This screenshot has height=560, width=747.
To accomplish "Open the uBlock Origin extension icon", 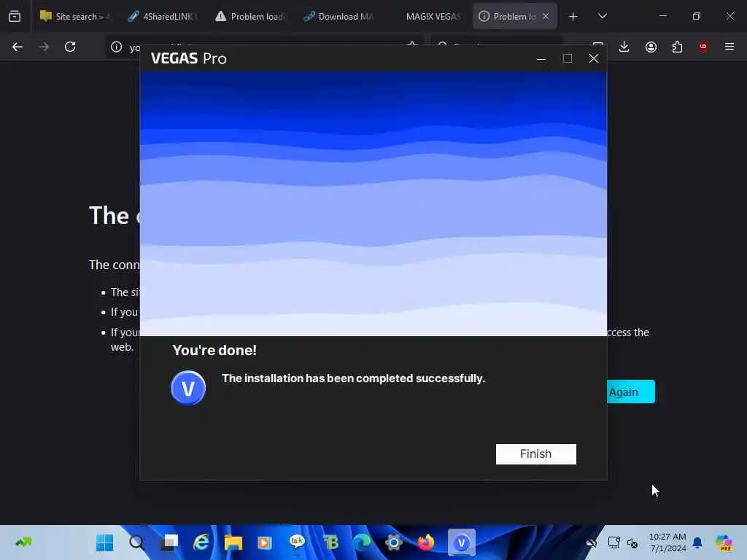I will point(703,47).
